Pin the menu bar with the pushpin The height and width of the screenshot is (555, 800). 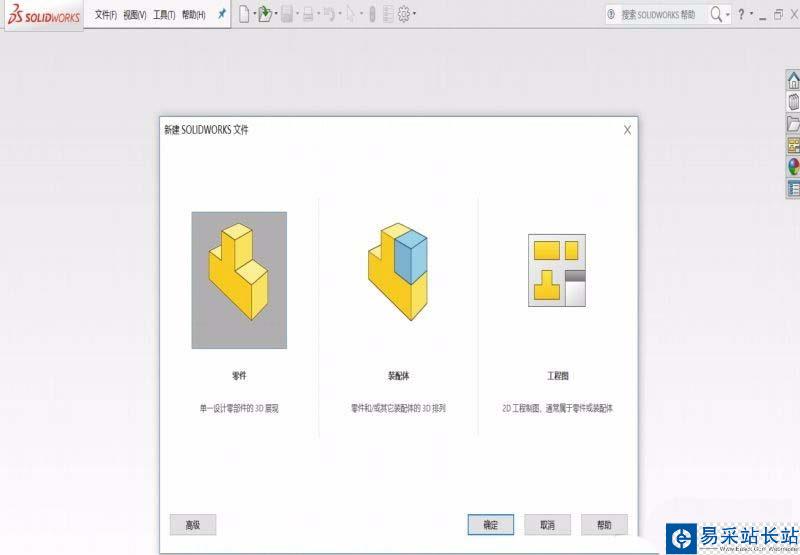tap(221, 14)
